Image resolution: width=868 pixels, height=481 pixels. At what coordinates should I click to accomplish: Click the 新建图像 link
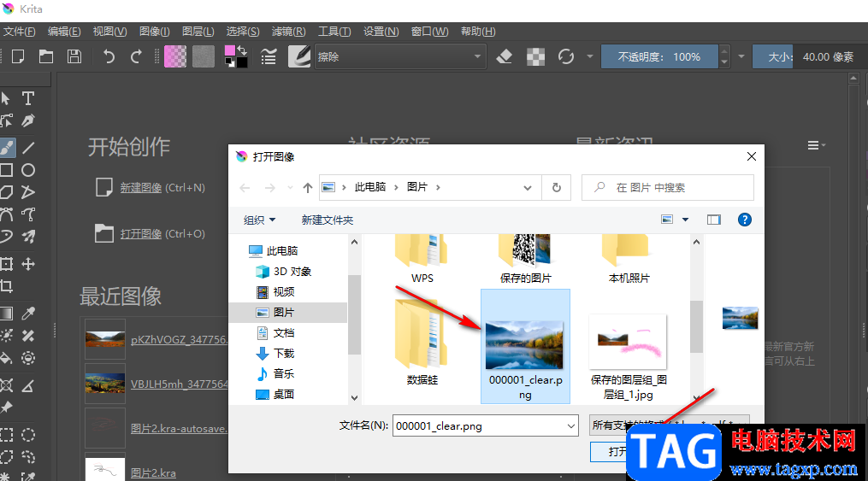[140, 187]
